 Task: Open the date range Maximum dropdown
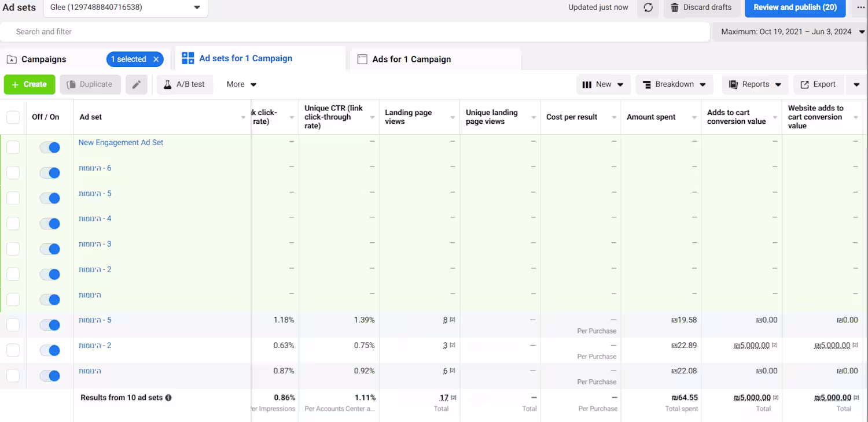[790, 32]
